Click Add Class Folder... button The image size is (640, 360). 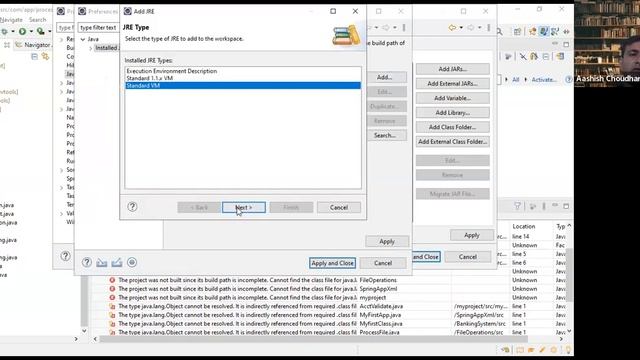(x=453, y=127)
